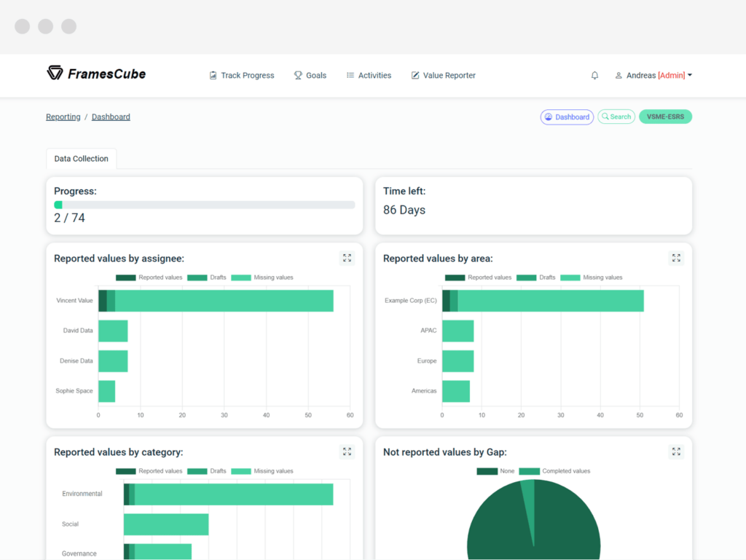The height and width of the screenshot is (560, 746).
Task: Click the 'Sophie Space' axis label
Action: pyautogui.click(x=74, y=391)
